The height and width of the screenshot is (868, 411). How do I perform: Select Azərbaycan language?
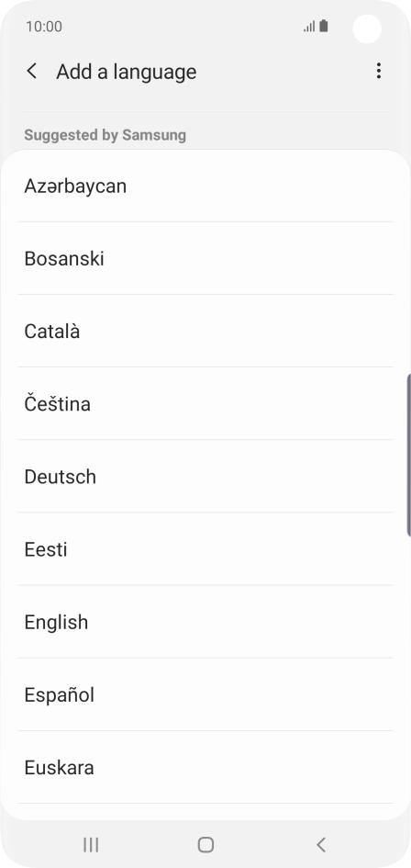(x=205, y=186)
